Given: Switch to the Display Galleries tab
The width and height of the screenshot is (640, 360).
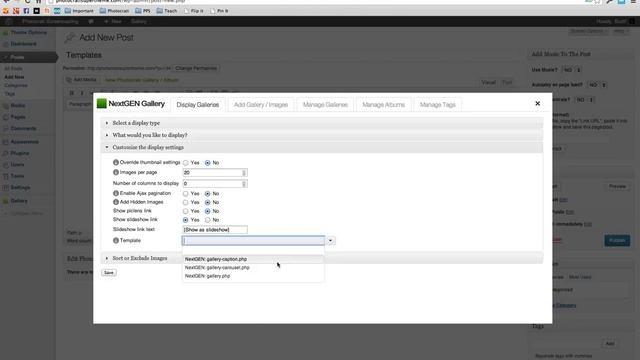Looking at the screenshot, I should click(x=198, y=105).
